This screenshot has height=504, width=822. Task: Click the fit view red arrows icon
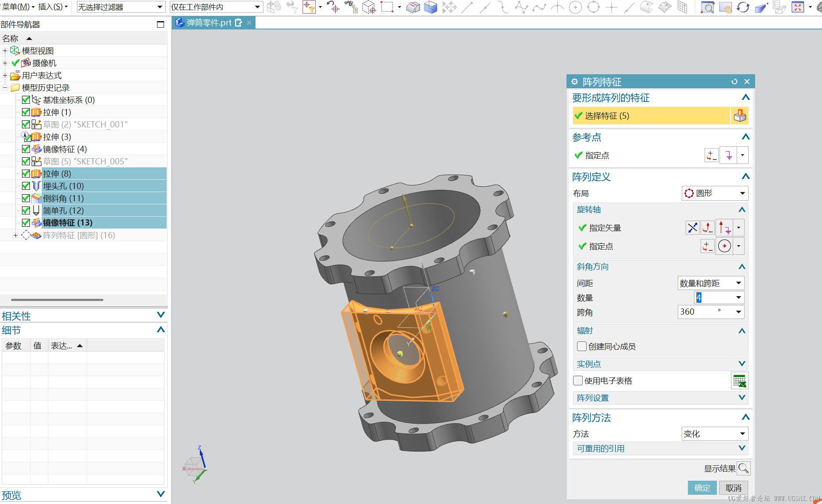798,7
